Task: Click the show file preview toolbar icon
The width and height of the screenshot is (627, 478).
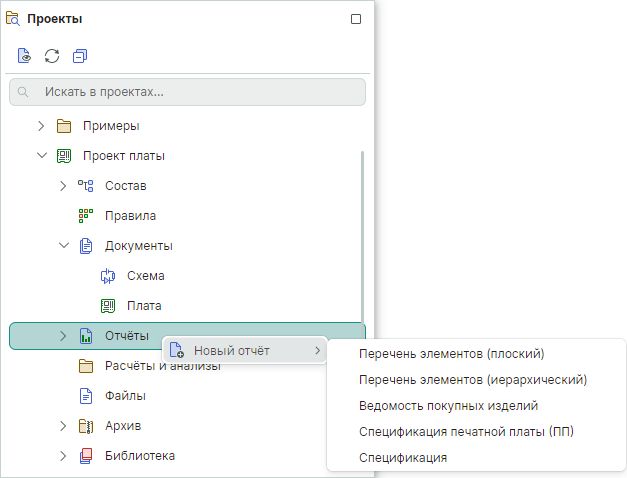Action: click(24, 55)
